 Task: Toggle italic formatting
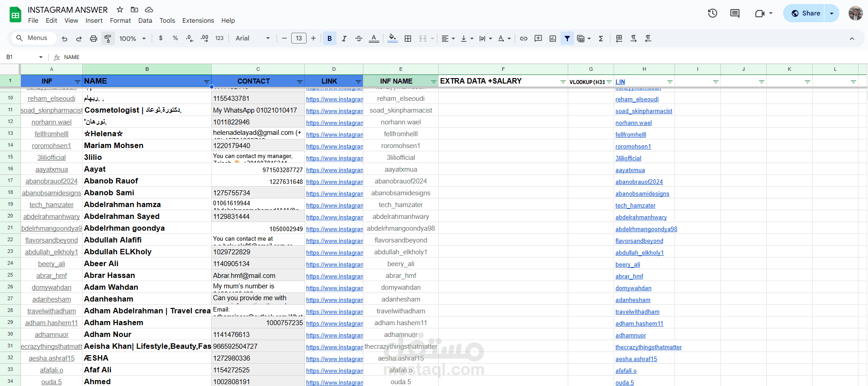344,39
